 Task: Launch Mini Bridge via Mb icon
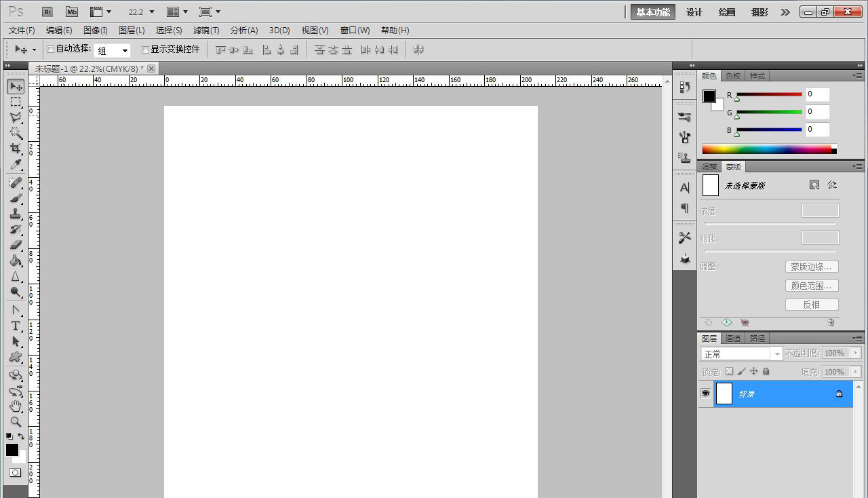coord(72,12)
